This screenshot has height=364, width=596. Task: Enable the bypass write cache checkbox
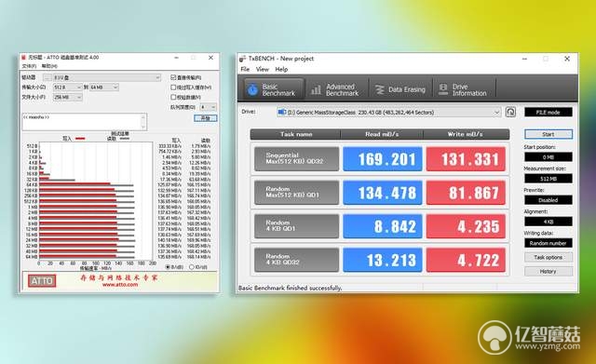click(x=173, y=87)
